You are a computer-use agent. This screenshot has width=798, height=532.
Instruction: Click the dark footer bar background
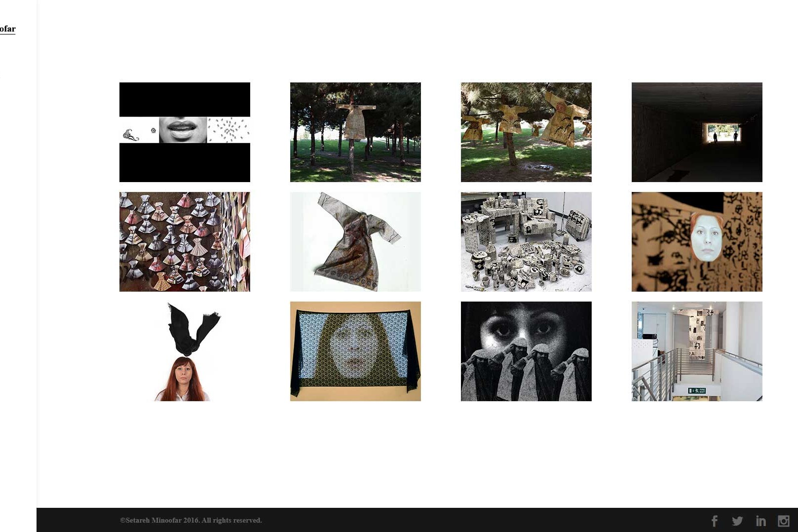[x=444, y=520]
